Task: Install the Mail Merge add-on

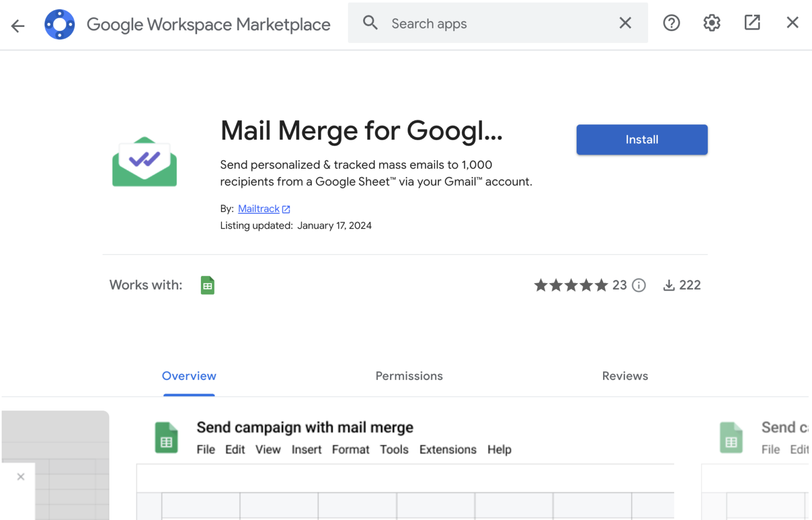Action: pyautogui.click(x=641, y=139)
